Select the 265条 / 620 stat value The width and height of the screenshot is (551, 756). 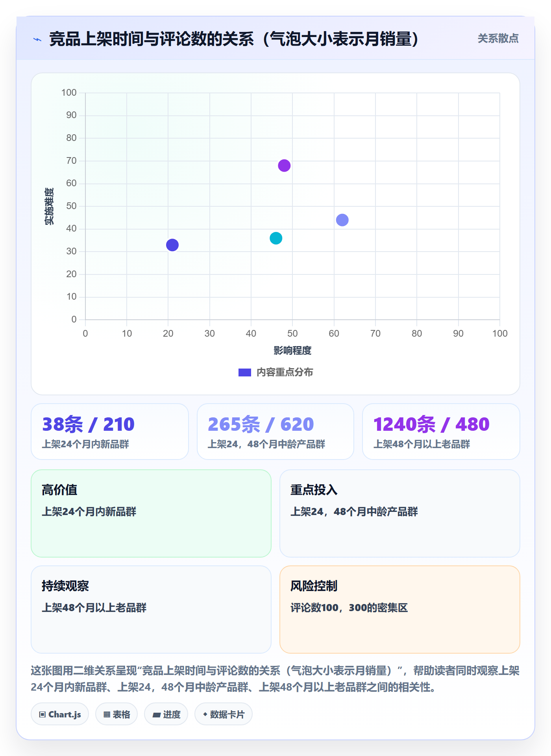pyautogui.click(x=261, y=424)
